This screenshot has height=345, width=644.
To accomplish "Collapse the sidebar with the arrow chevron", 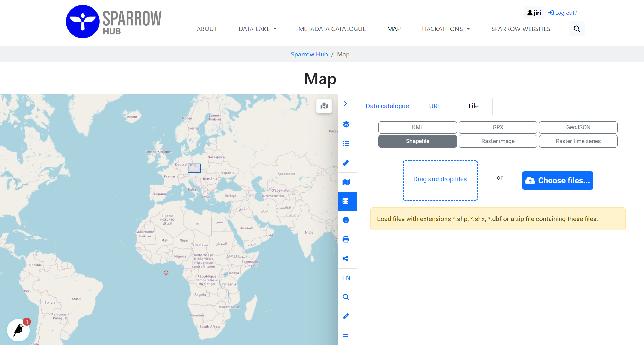I will (x=345, y=104).
